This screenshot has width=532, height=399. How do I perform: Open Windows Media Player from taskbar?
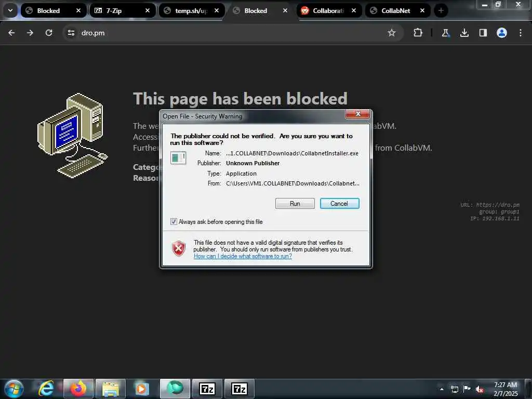click(x=142, y=389)
